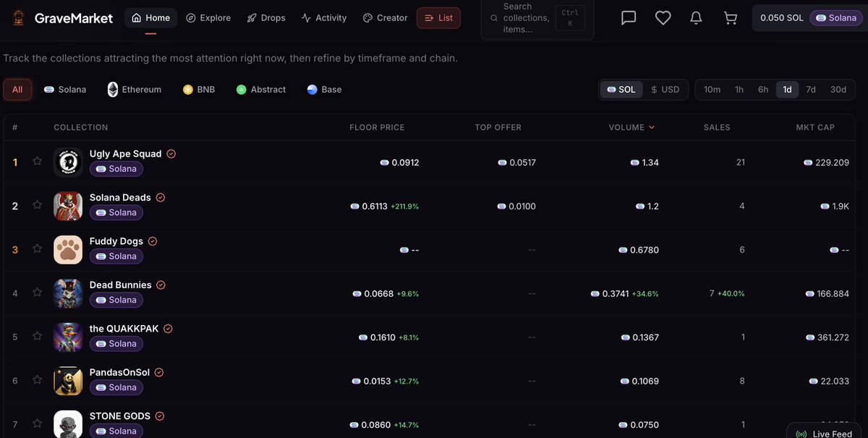Favorite Solana Deads with star
Image resolution: width=868 pixels, height=438 pixels.
click(37, 205)
